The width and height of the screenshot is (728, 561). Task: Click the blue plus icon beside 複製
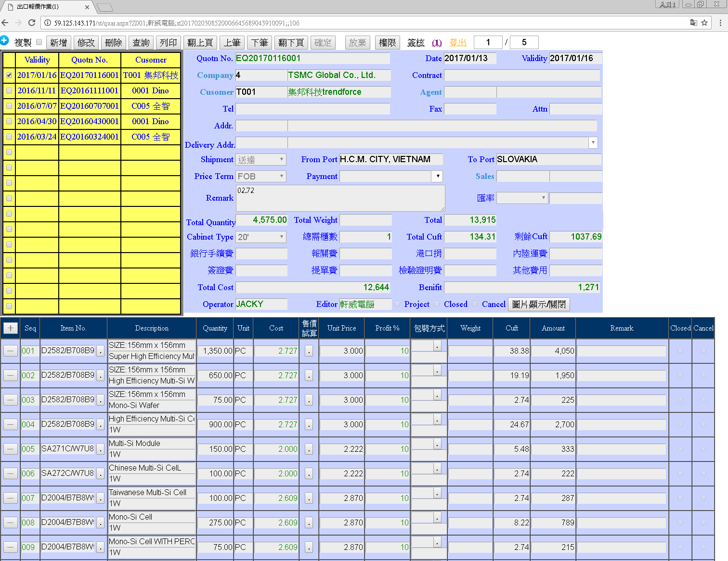4,40
